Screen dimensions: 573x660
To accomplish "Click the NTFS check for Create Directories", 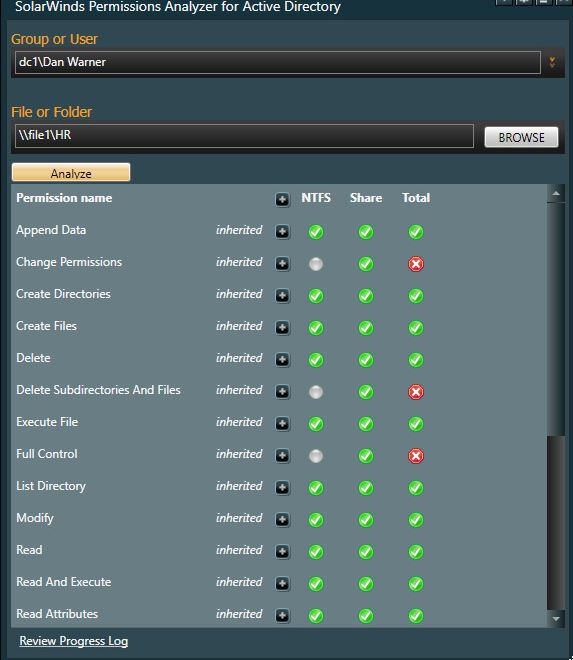I will pyautogui.click(x=316, y=296).
